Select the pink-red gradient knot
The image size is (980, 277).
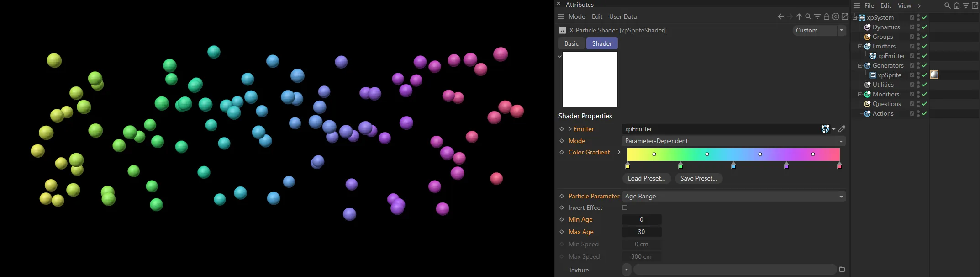tap(839, 166)
